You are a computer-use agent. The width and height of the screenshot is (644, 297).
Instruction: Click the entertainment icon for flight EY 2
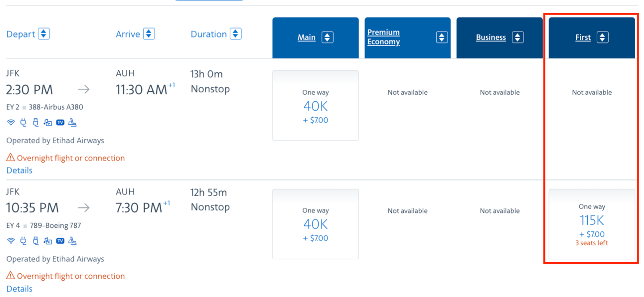pos(48,122)
